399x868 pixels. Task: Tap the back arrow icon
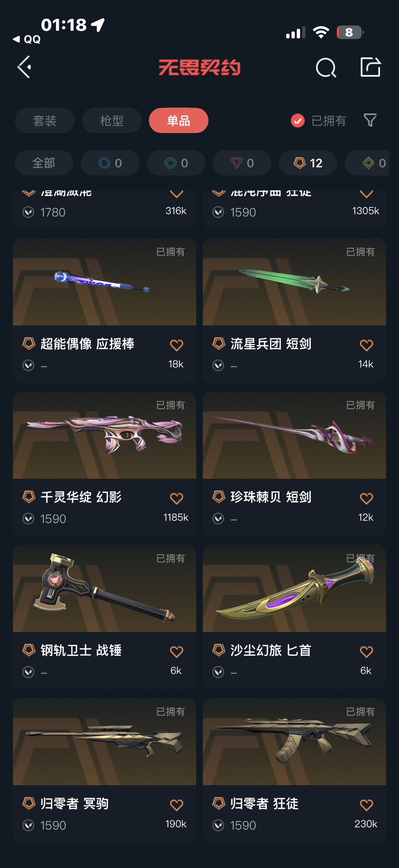(24, 67)
